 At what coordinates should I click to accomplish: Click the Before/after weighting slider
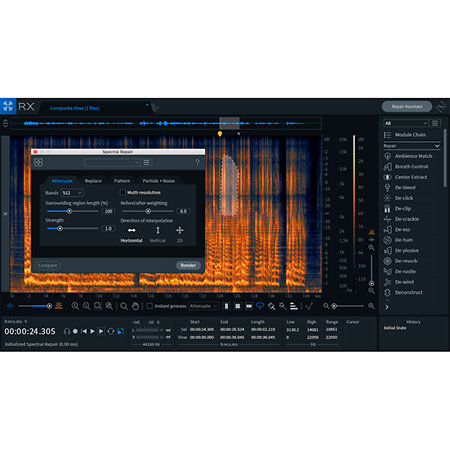coord(148,211)
